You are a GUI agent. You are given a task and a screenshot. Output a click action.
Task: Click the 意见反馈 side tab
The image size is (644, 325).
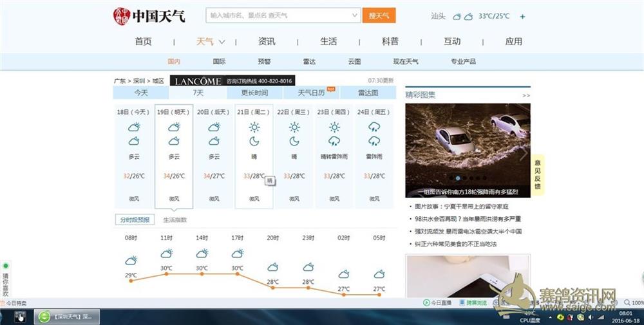tap(538, 174)
